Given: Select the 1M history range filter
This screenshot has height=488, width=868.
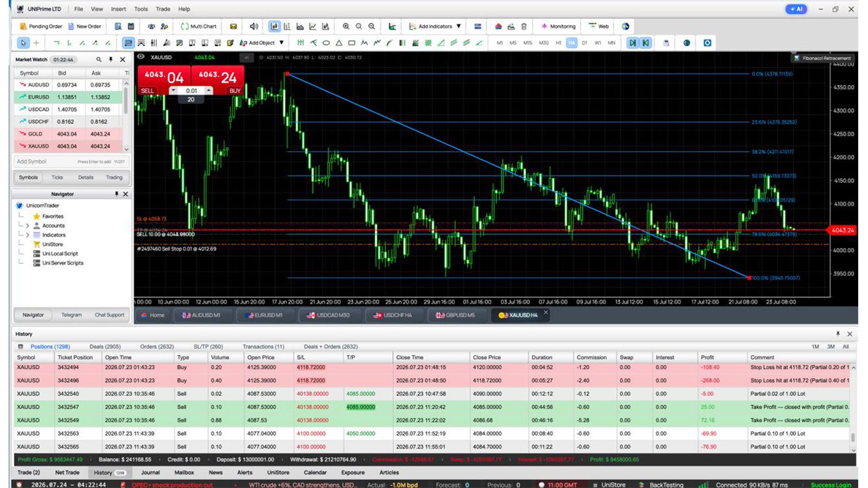Looking at the screenshot, I should point(815,346).
